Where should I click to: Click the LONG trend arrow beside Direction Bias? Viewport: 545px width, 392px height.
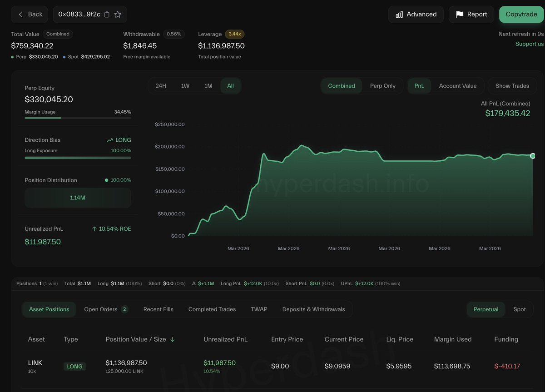tap(109, 139)
